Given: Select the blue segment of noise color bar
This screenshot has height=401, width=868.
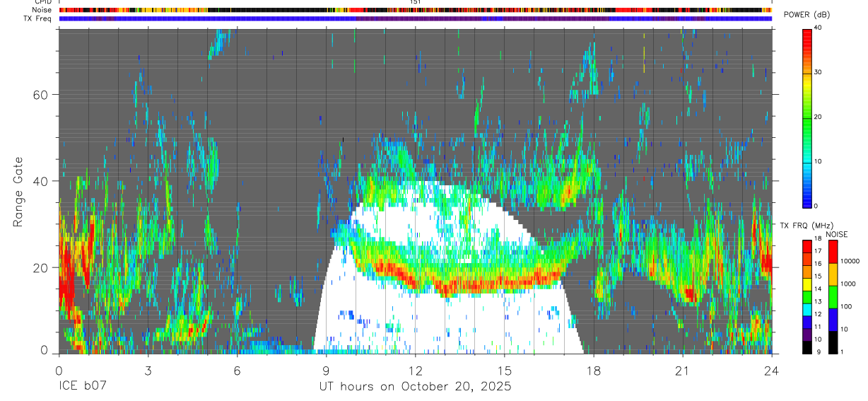Looking at the screenshot, I should [833, 320].
